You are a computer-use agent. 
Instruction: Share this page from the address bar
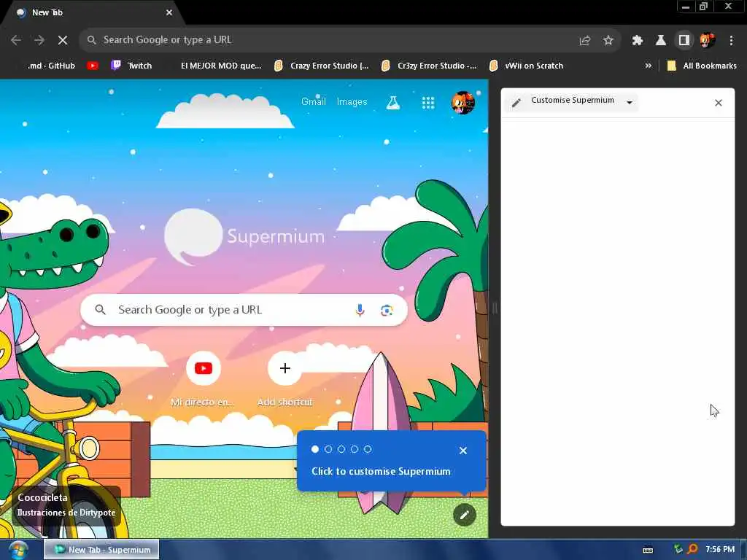pyautogui.click(x=585, y=40)
